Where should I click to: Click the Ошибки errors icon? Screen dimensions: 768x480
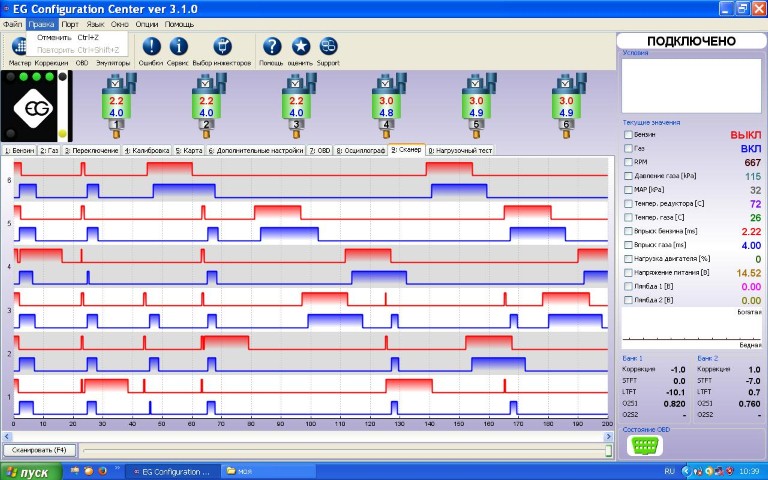click(151, 46)
